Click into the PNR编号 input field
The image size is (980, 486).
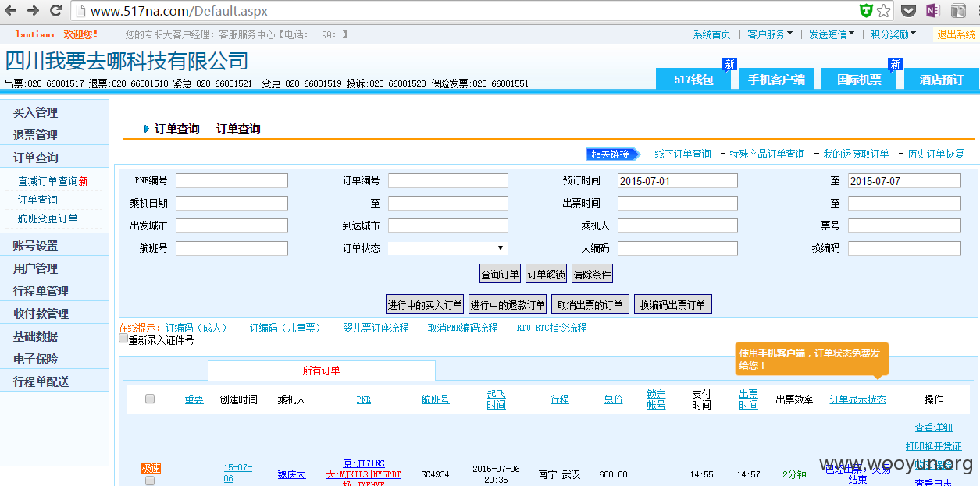click(x=232, y=180)
